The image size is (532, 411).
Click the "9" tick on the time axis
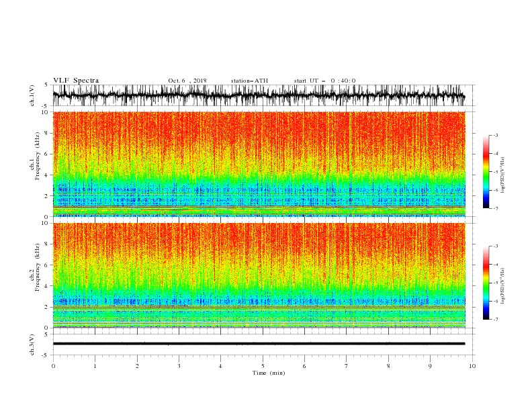click(430, 366)
